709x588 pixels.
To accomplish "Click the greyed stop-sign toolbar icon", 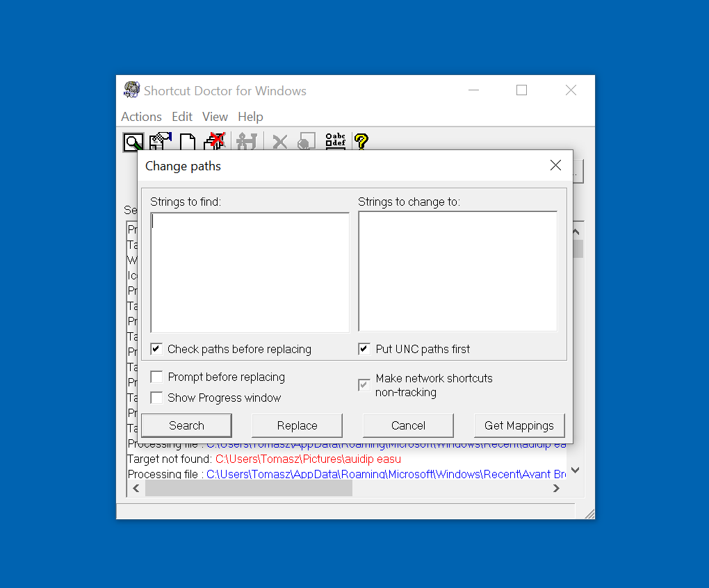I will [x=306, y=142].
